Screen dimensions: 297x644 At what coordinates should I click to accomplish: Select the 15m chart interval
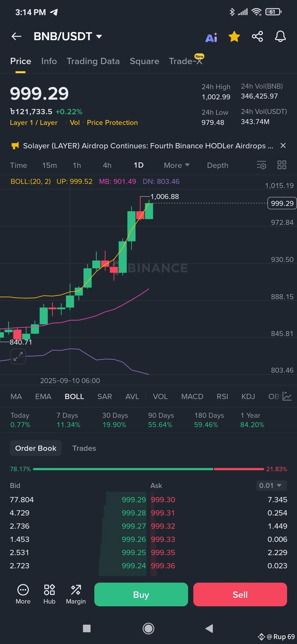pyautogui.click(x=50, y=165)
